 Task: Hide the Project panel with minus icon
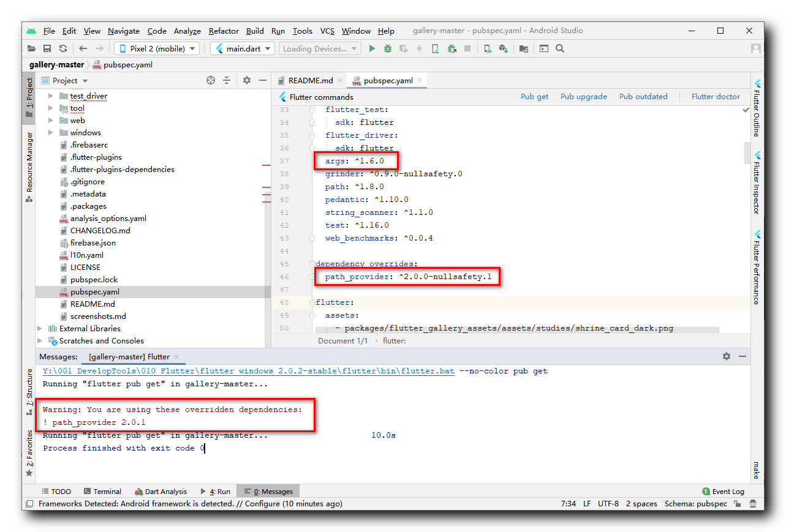(263, 80)
